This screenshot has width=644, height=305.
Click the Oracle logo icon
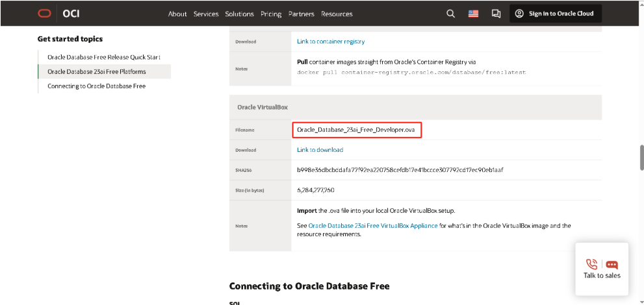[44, 14]
